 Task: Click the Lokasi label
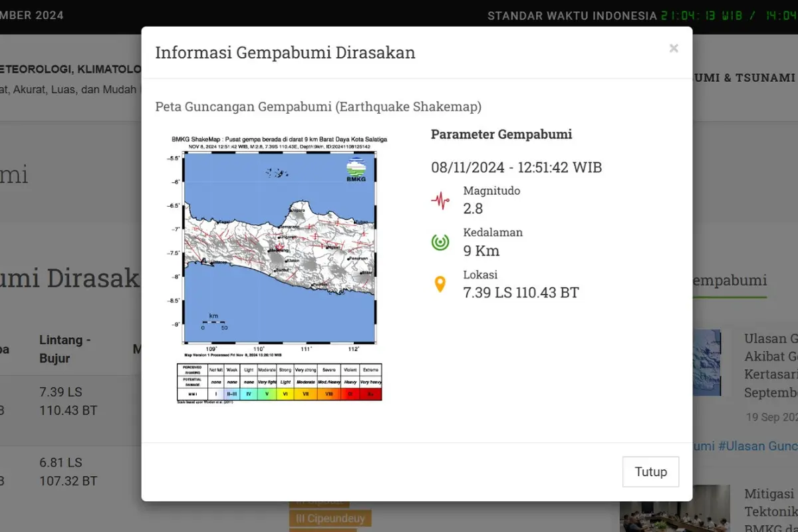(x=480, y=275)
